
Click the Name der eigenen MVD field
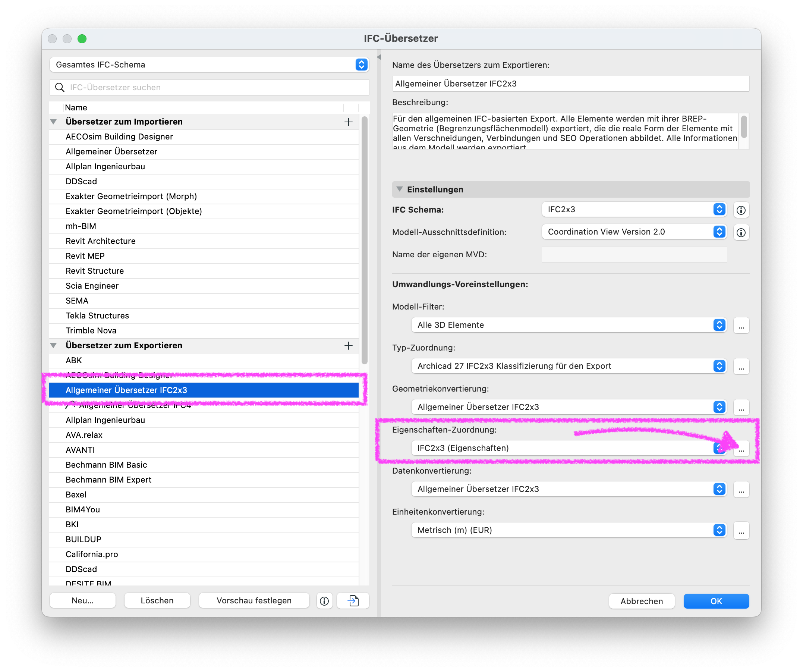[x=634, y=255]
